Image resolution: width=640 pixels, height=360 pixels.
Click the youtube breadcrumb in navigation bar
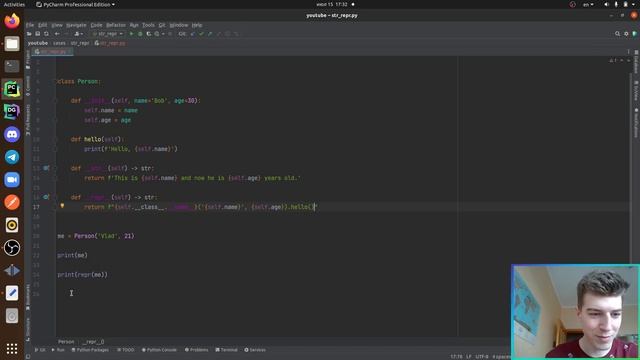point(38,43)
